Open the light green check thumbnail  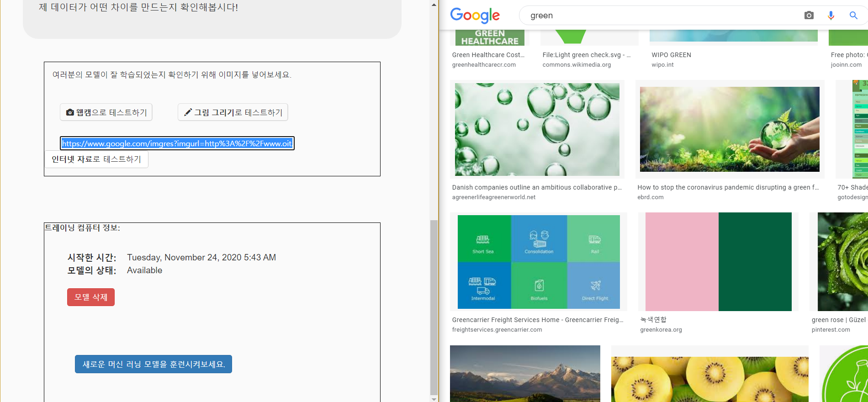(x=571, y=37)
